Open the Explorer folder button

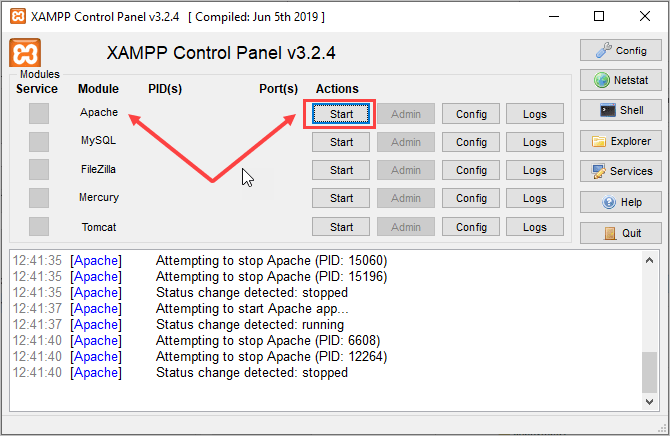(x=620, y=141)
